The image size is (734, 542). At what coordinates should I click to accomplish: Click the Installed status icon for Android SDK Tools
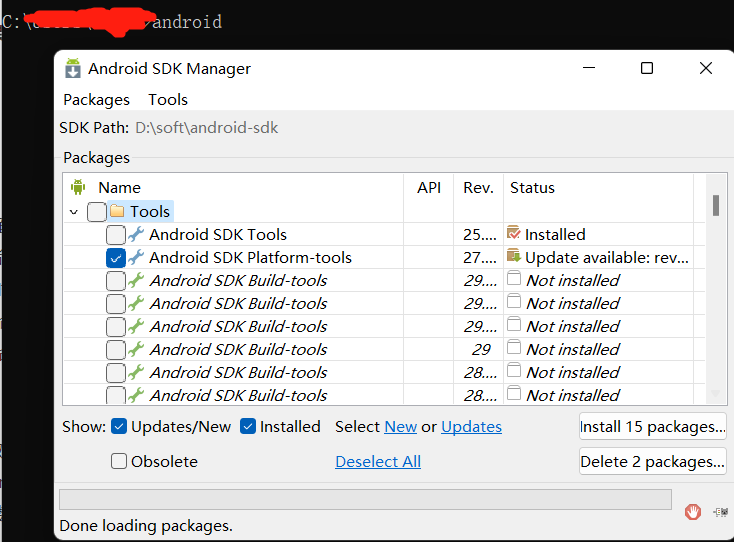514,233
